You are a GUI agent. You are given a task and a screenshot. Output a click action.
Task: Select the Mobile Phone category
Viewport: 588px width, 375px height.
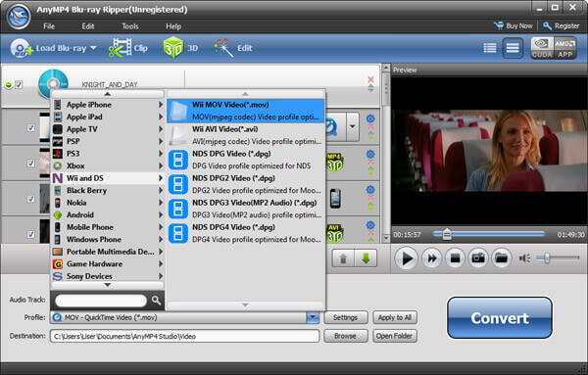coord(108,227)
